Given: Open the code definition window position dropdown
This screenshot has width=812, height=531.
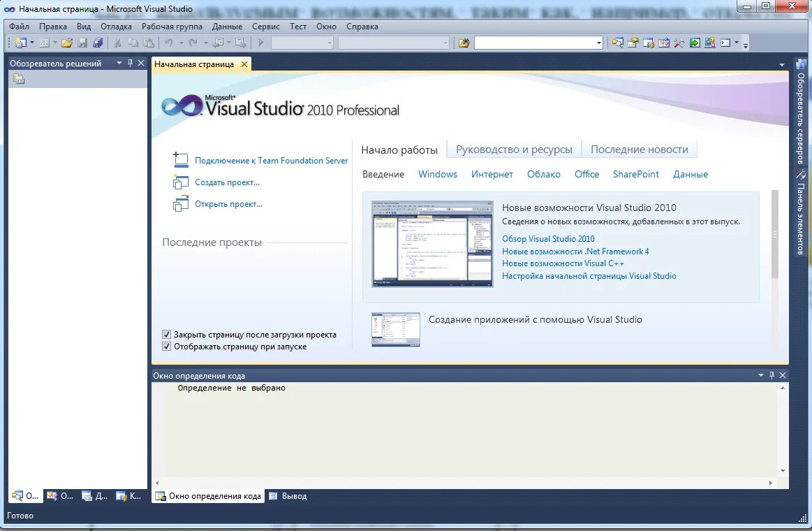Looking at the screenshot, I should click(x=761, y=375).
